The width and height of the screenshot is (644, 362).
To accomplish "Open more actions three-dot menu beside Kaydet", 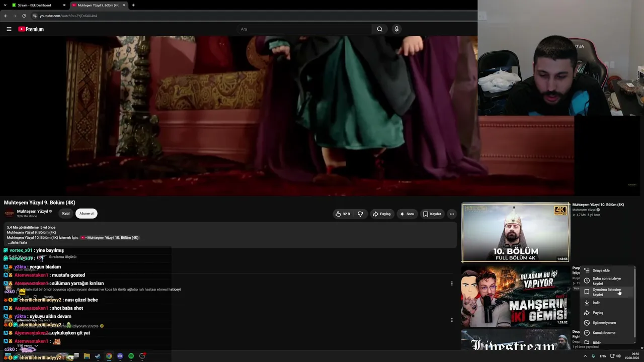I will tap(452, 214).
